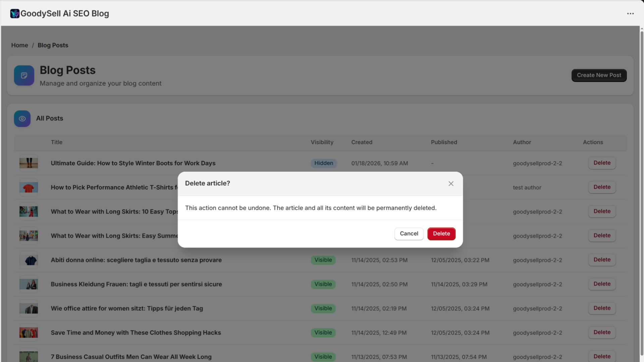Toggle Visible badge on Business Kleidung Frauen post
The height and width of the screenshot is (362, 644).
[323, 284]
